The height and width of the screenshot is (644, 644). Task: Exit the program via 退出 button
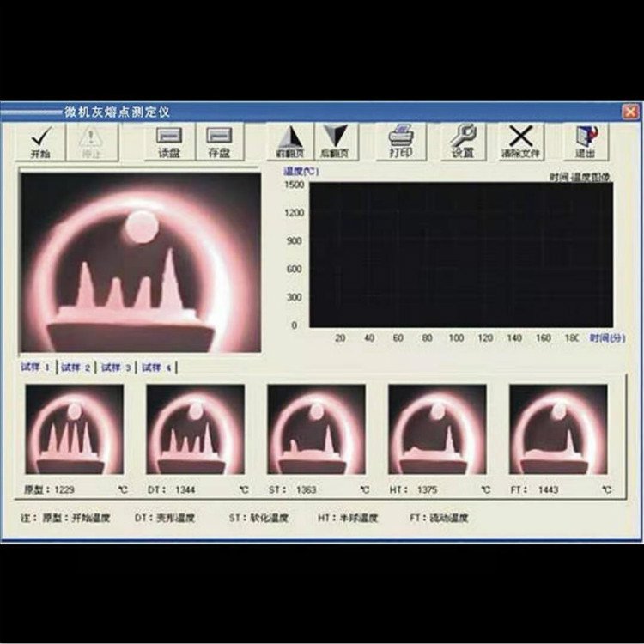pos(586,141)
